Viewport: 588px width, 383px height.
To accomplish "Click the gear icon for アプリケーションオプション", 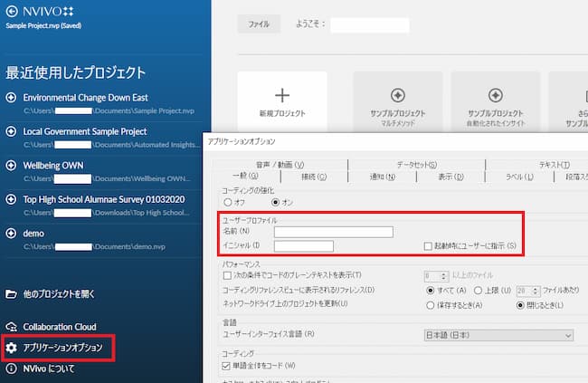I will [11, 348].
